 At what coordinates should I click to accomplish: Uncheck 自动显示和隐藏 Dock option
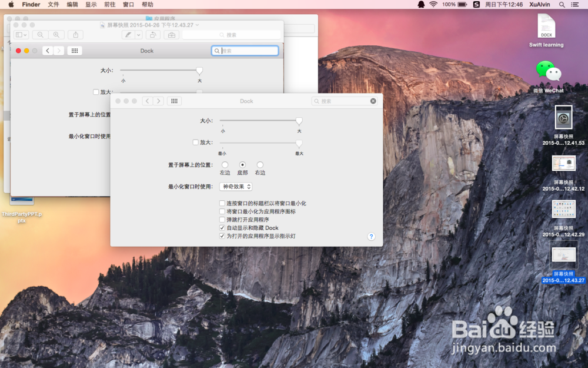coord(221,228)
